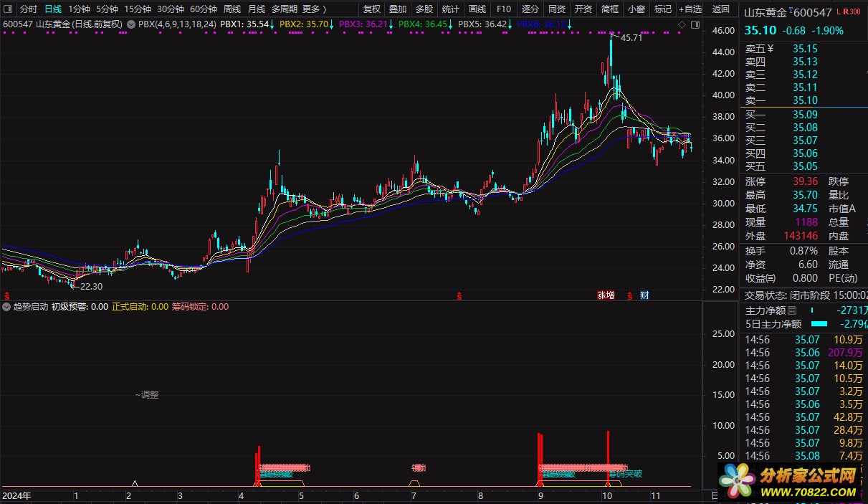This screenshot has height=504, width=868.
Task: Open the F10 company info
Action: [x=504, y=9]
